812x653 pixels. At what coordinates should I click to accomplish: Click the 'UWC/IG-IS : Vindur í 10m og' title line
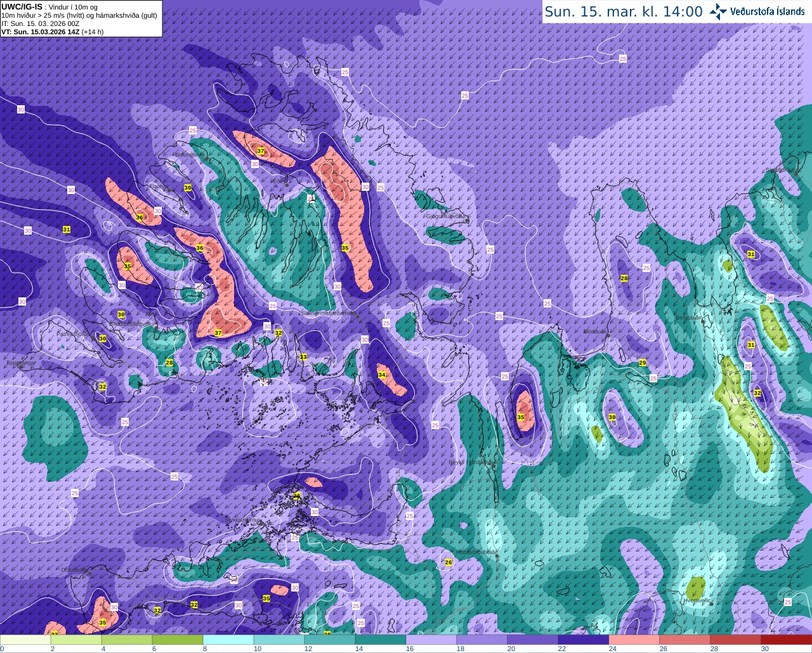(49, 6)
